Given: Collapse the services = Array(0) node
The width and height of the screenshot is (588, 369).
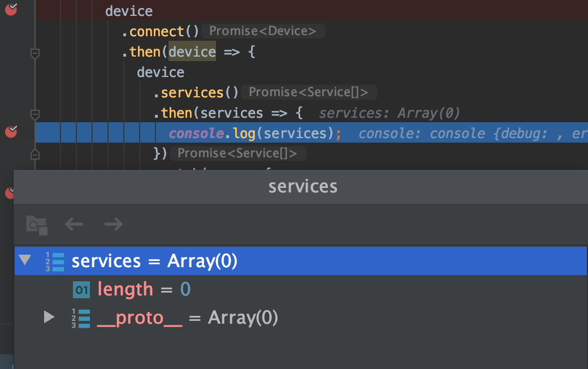Looking at the screenshot, I should coord(25,260).
